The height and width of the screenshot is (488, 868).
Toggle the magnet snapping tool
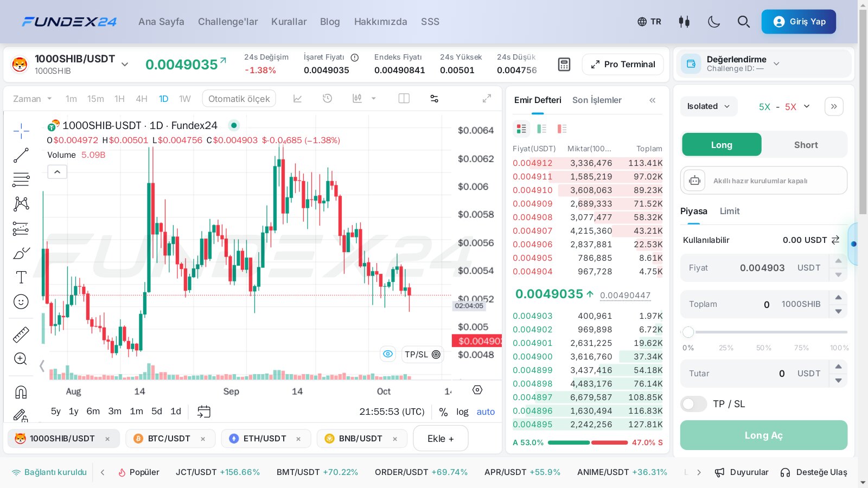tap(21, 391)
